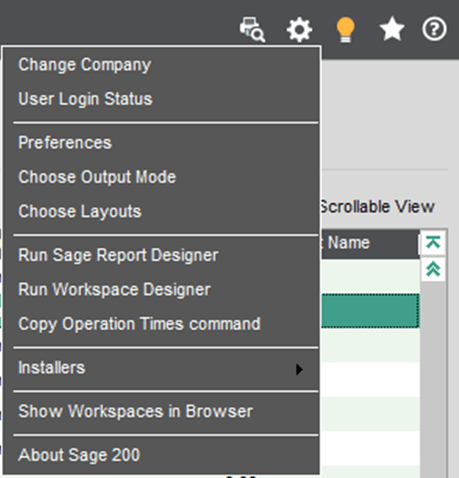Viewport: 459px width, 478px height.
Task: Select Change Company from the menu
Action: click(x=162, y=65)
